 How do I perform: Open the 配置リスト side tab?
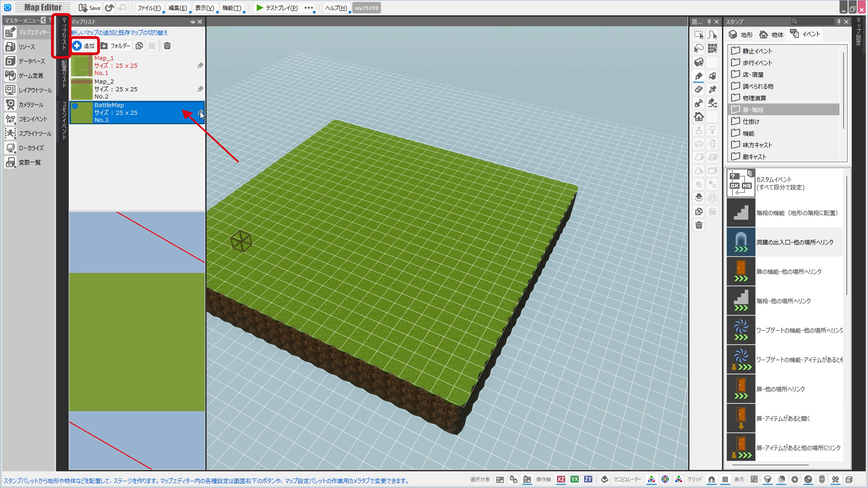64,74
